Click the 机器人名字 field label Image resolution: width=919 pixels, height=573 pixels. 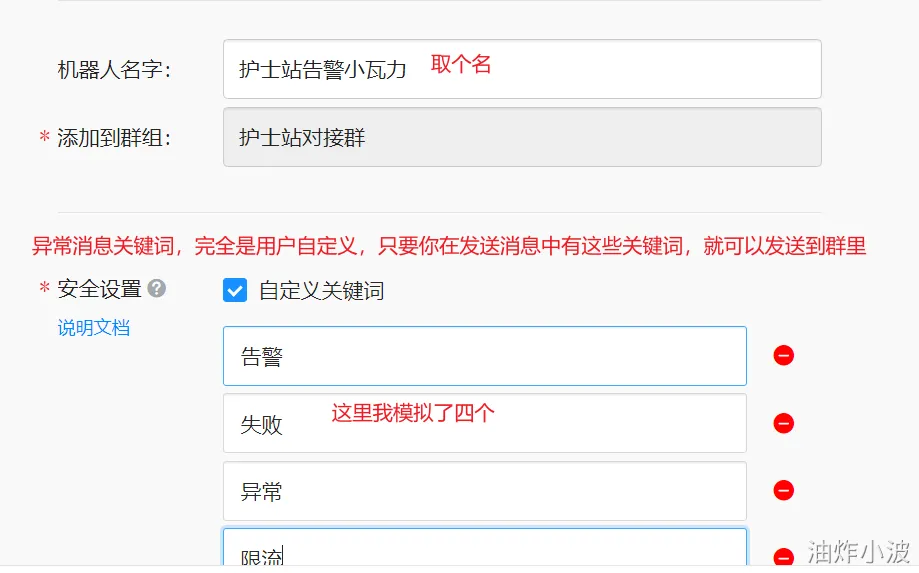(114, 69)
